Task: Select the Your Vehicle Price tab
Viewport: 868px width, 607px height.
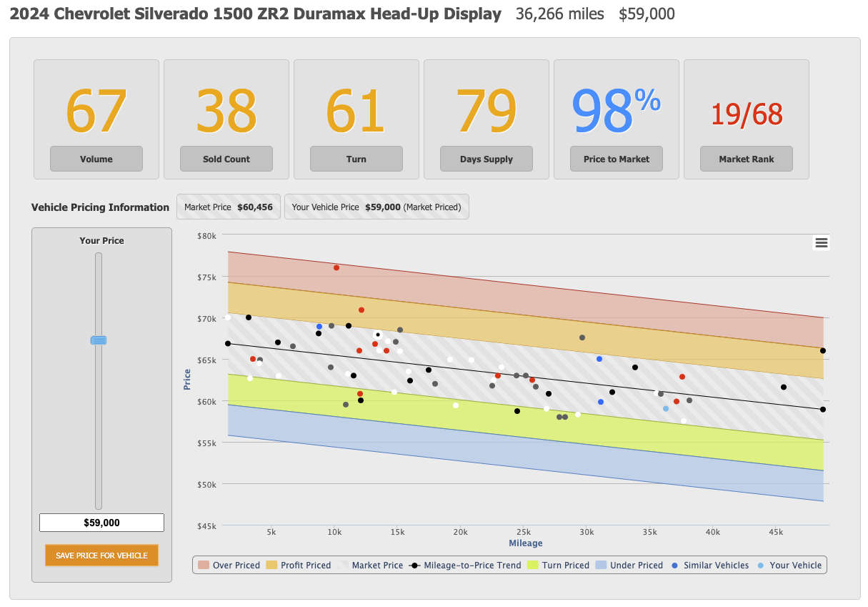Action: [376, 207]
